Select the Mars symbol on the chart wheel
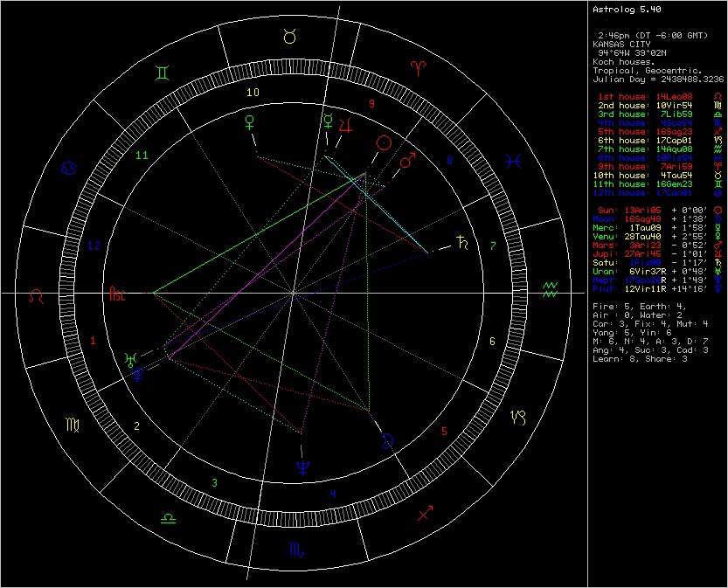728x588 pixels. tap(407, 162)
